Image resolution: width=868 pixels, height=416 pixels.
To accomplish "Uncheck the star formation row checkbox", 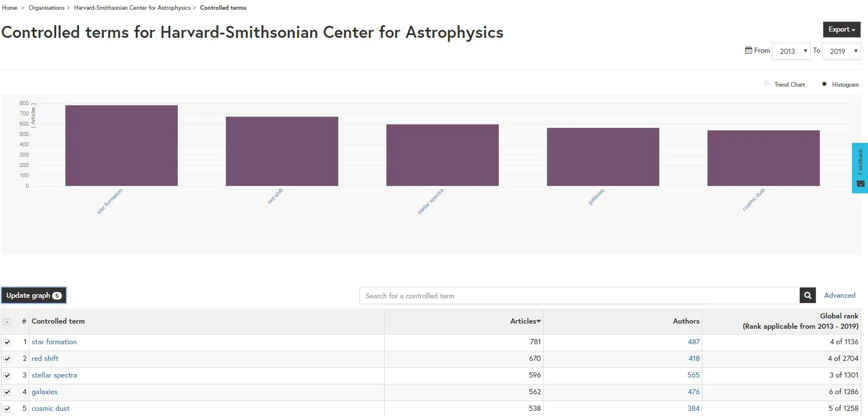I will (x=7, y=343).
